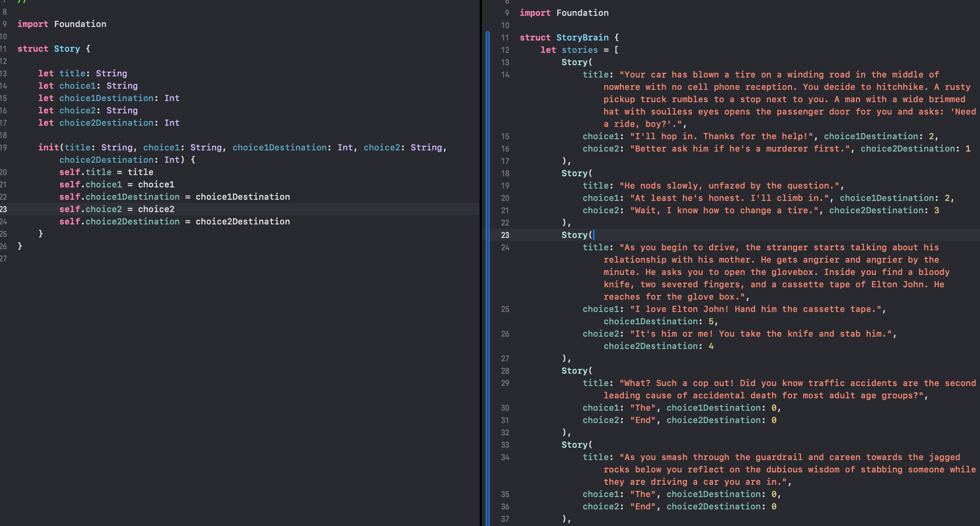Click 'self.choice2Destination = choice2Destination' assignment
Viewport: 980px width, 526px height.
click(x=174, y=221)
